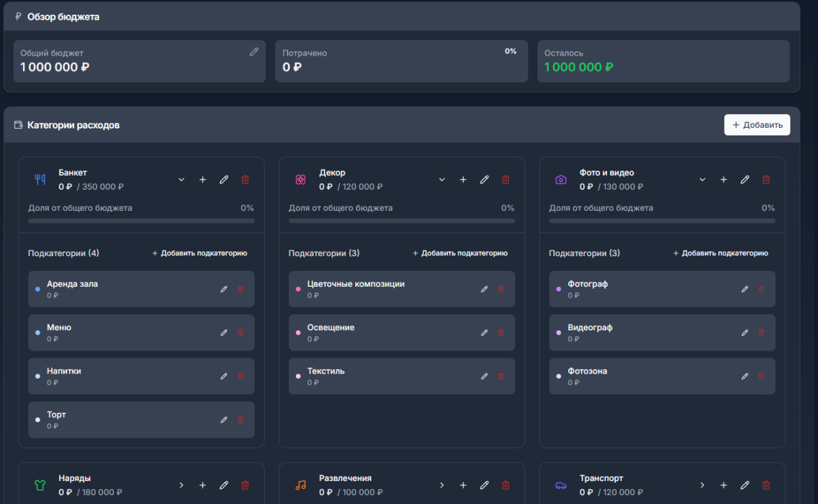Click the plus icon on Наряды card
Screen dimensions: 818x504
coord(203,485)
